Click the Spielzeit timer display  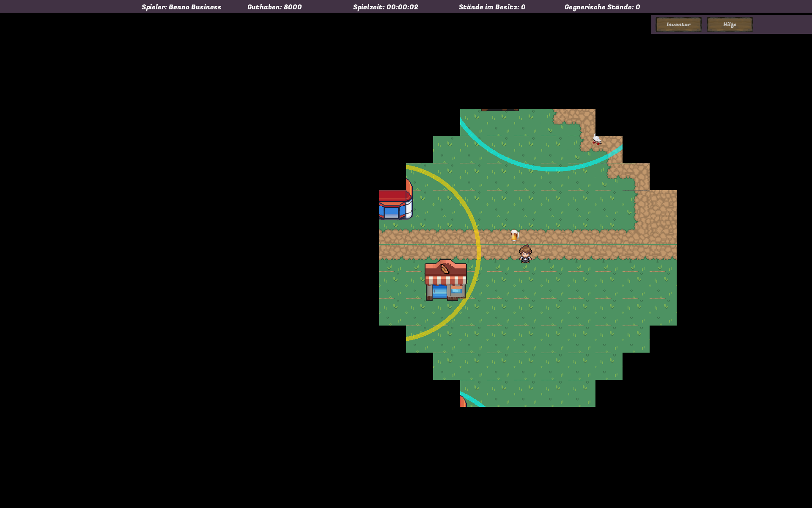386,7
